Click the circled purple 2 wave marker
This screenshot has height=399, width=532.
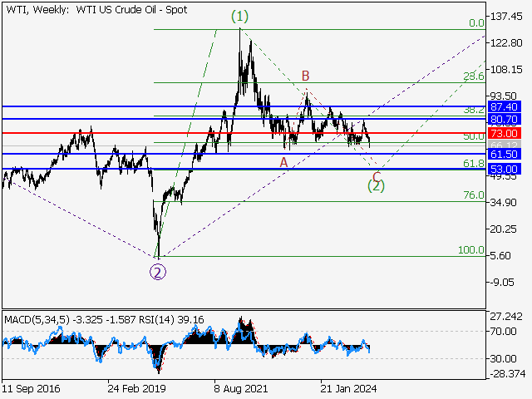[x=157, y=269]
